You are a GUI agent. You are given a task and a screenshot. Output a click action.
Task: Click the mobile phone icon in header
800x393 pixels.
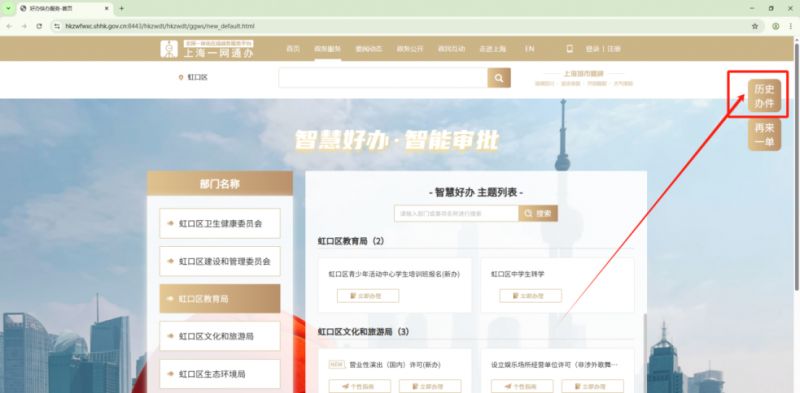point(569,49)
